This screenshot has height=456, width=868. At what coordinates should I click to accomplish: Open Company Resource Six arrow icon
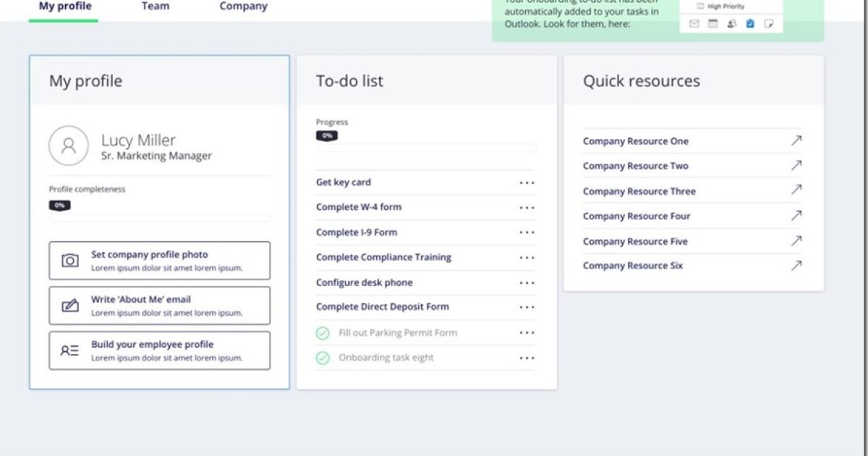[x=796, y=266]
